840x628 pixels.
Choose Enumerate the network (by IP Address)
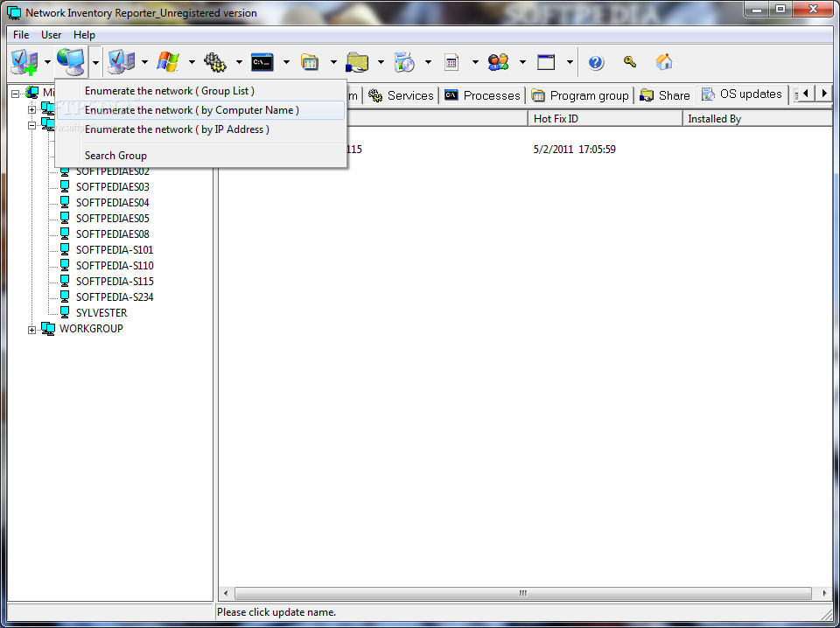(200, 129)
